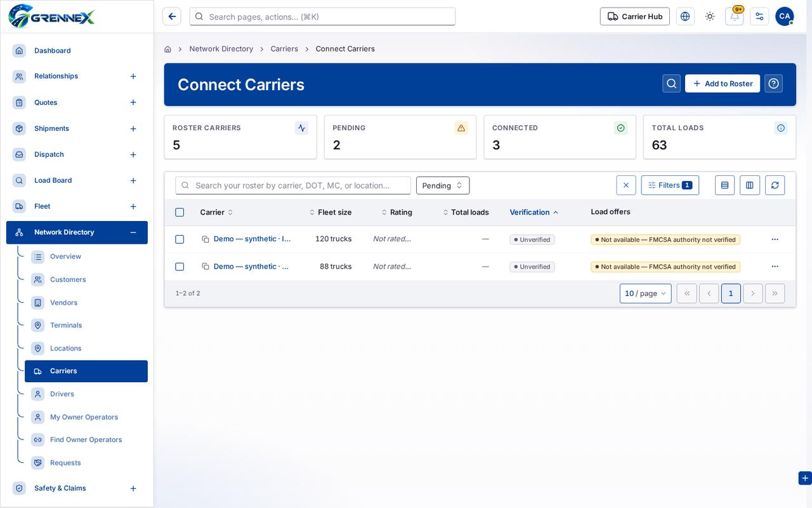Go to home via breadcrumb house icon

tap(167, 49)
